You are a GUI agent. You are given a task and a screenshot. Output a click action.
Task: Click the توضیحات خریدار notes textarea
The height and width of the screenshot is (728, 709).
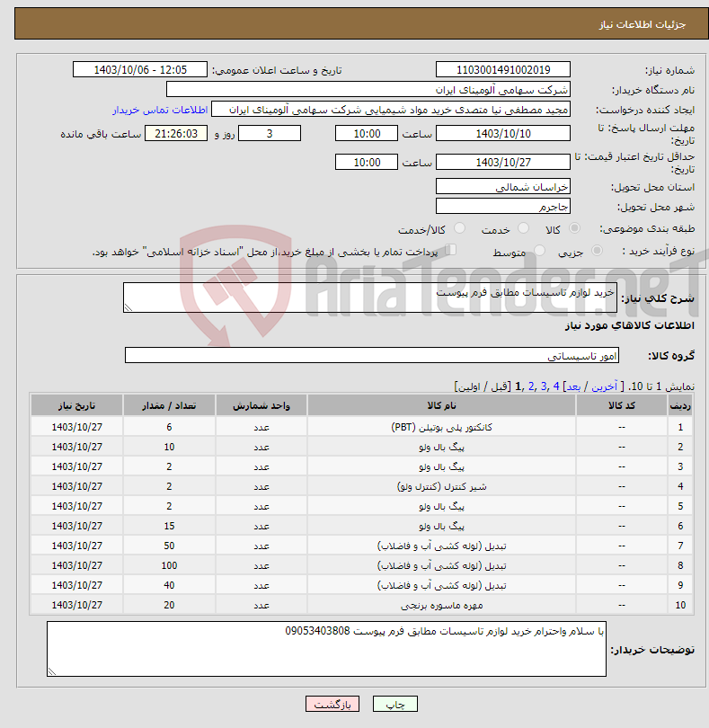pos(326,649)
